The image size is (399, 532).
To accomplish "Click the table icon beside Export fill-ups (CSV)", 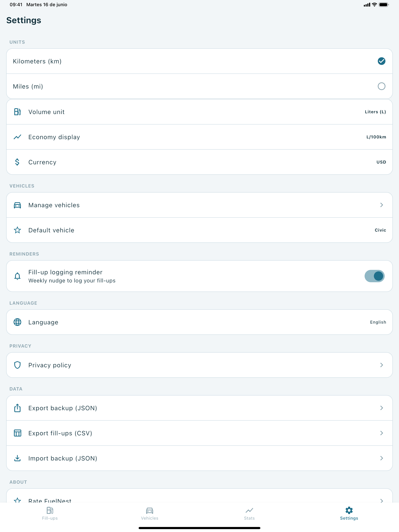I will coord(17,433).
